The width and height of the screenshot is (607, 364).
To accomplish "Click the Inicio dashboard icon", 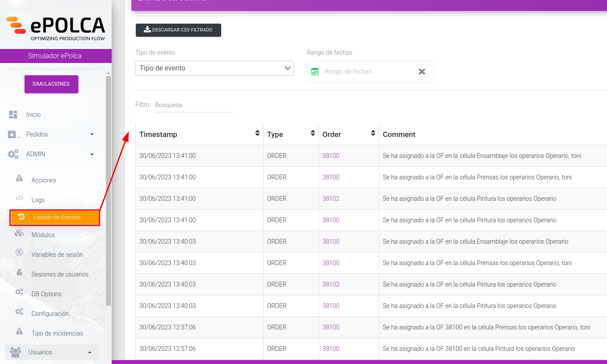I will tap(13, 115).
